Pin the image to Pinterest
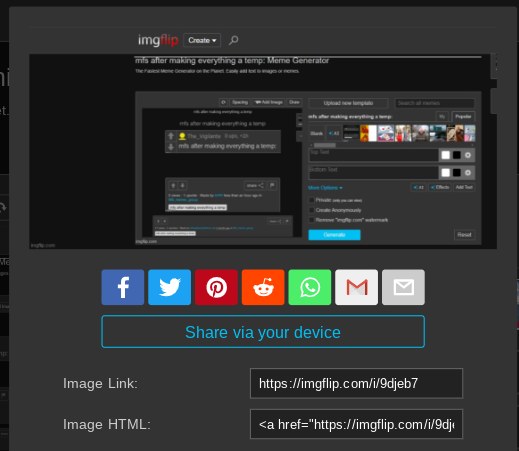Screen dimensions: 519x451 (x=216, y=287)
